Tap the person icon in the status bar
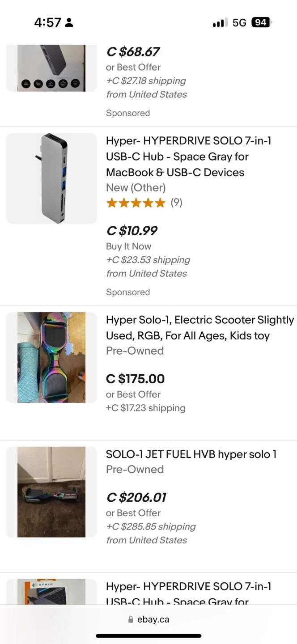The height and width of the screenshot is (644, 297). click(x=68, y=22)
